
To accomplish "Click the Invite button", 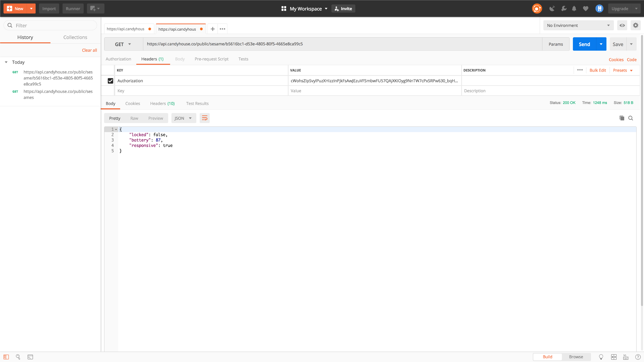I will [343, 8].
